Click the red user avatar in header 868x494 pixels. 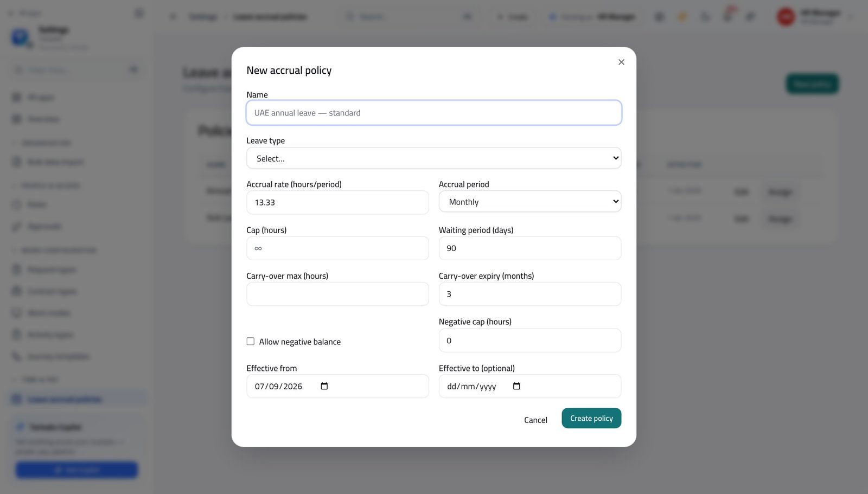click(x=786, y=17)
